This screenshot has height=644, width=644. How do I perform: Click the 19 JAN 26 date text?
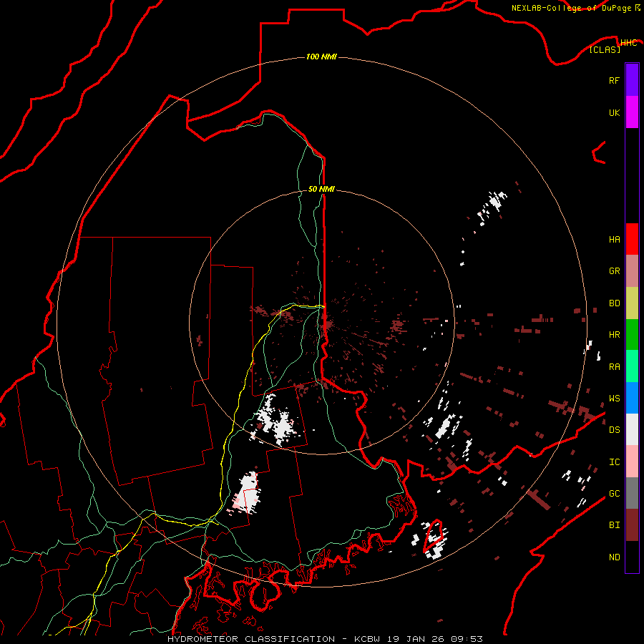point(416,639)
